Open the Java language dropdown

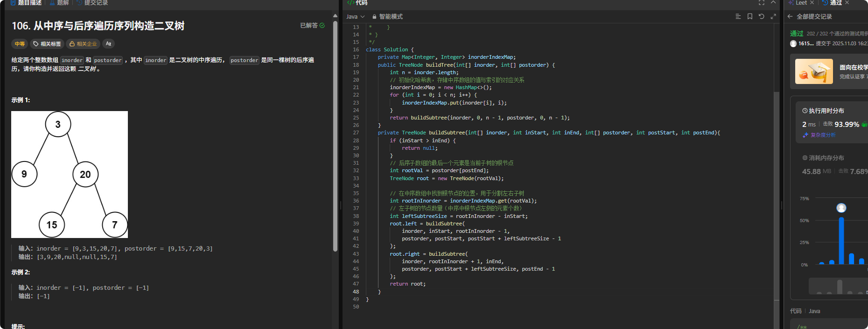click(x=356, y=17)
